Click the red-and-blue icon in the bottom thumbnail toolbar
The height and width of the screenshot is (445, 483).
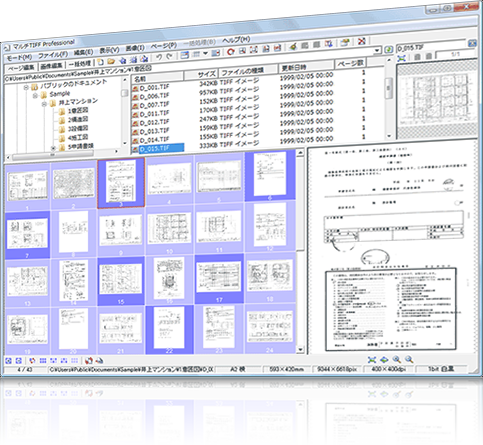pos(32,361)
